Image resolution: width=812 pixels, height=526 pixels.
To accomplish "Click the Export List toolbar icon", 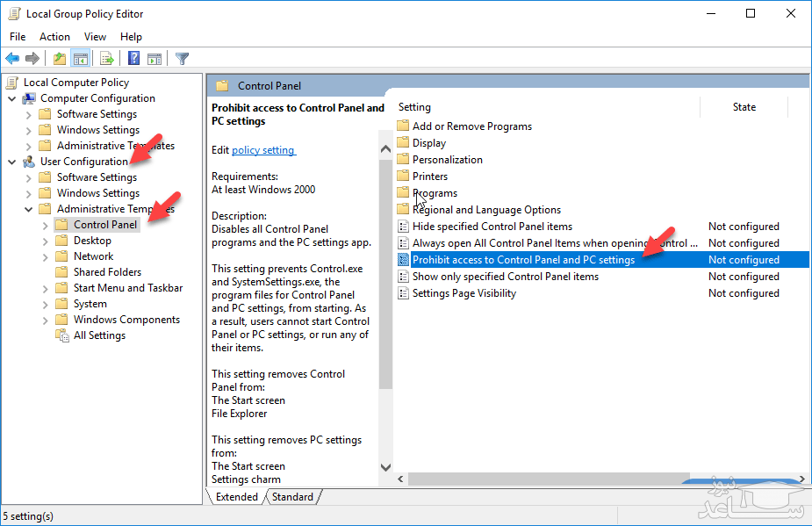I will 106,59.
